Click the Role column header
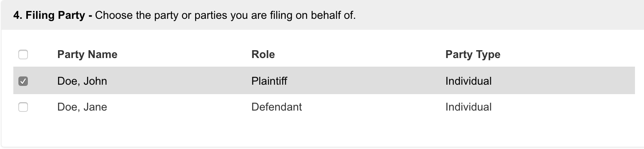 (263, 55)
